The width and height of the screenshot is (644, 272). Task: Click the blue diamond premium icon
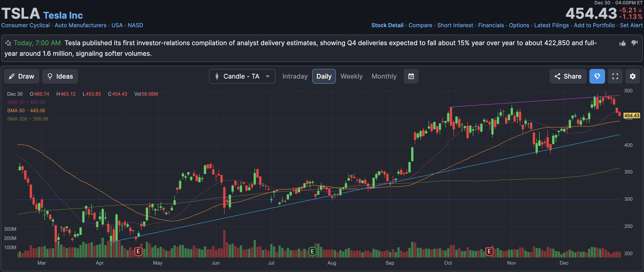coord(597,76)
